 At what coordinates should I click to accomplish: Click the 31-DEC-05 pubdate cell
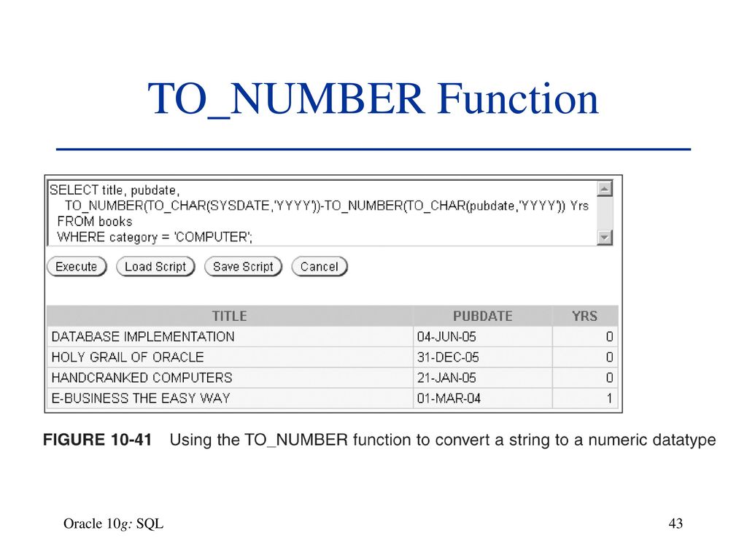(x=483, y=357)
